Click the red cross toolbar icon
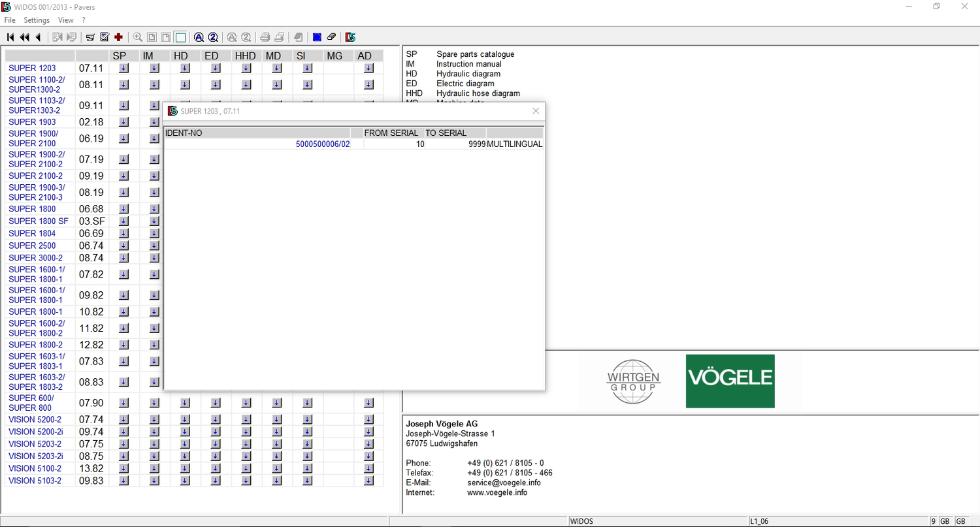980x527 pixels. coord(118,37)
